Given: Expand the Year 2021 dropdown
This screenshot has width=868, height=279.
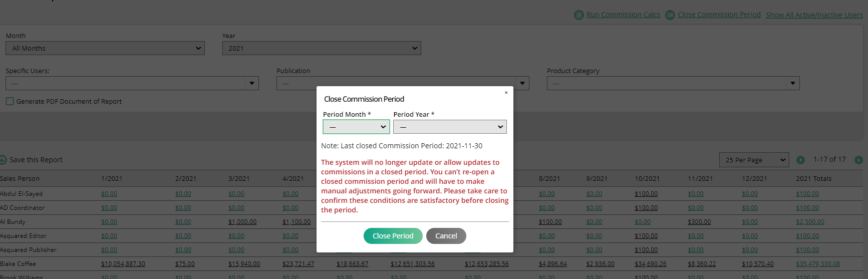Looking at the screenshot, I should click(x=322, y=48).
